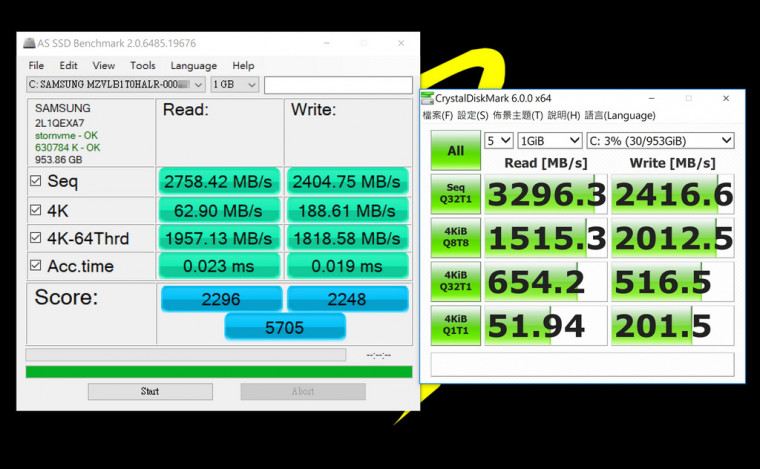Close the CrystalDiskMark window
The image size is (760, 469).
[x=726, y=98]
